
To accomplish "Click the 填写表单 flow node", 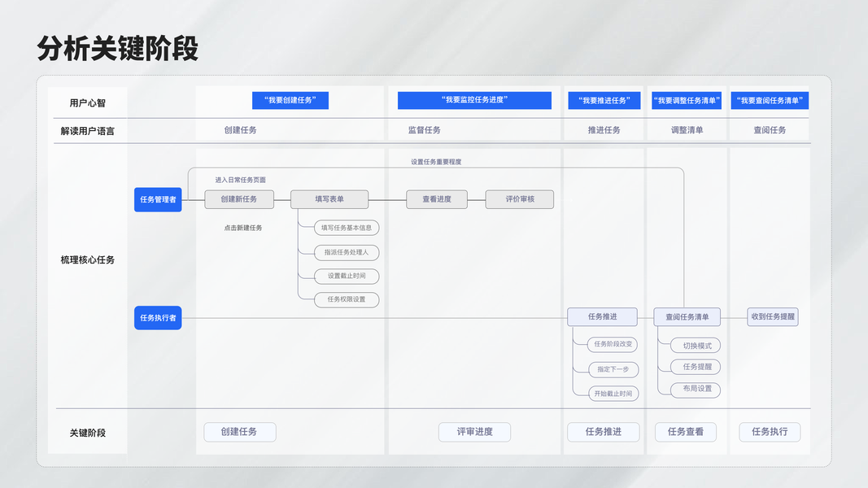I will [x=329, y=199].
